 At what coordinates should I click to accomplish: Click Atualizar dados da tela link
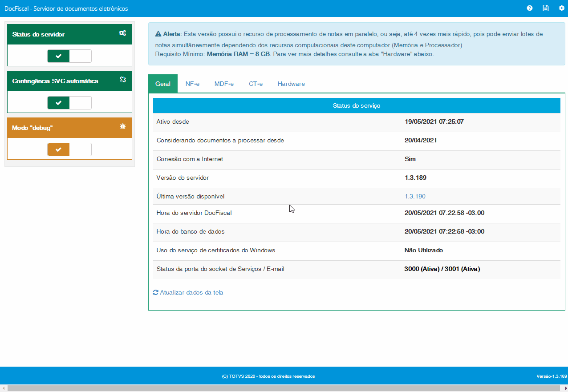[x=191, y=292]
